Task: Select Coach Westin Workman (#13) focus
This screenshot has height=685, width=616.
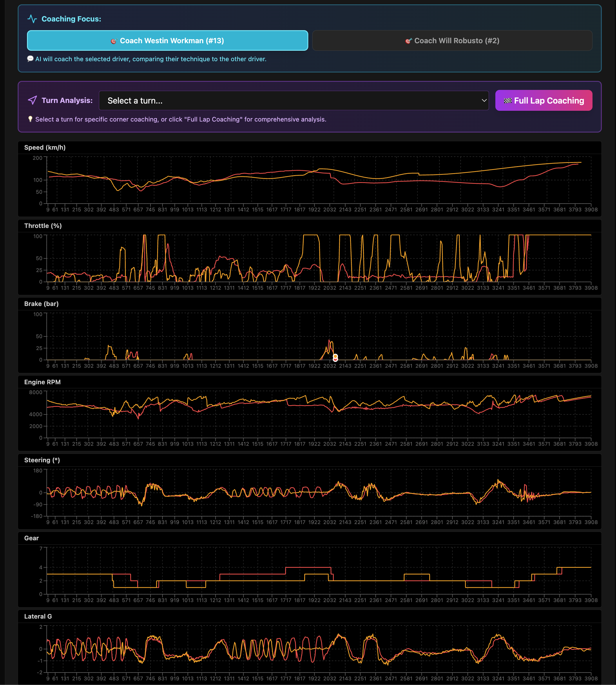Action: [168, 41]
